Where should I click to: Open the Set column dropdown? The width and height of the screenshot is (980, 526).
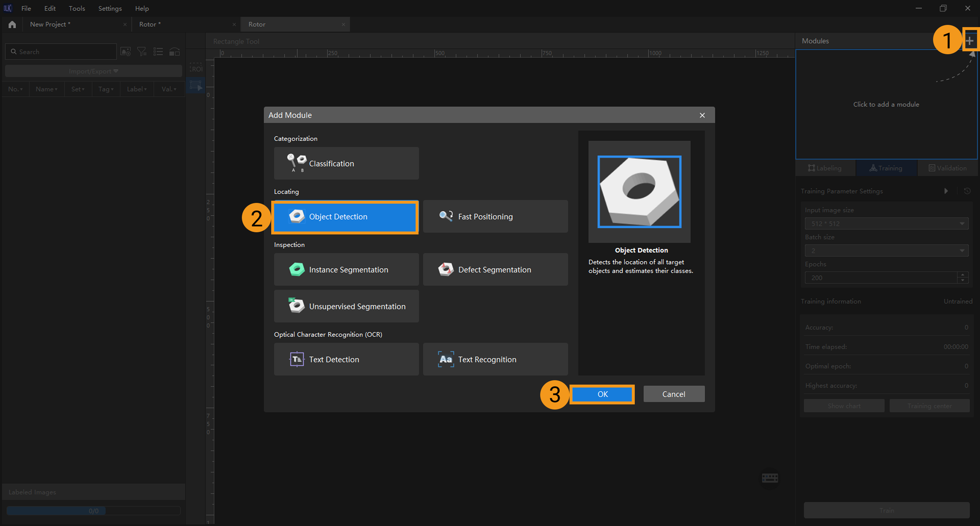[x=78, y=89]
